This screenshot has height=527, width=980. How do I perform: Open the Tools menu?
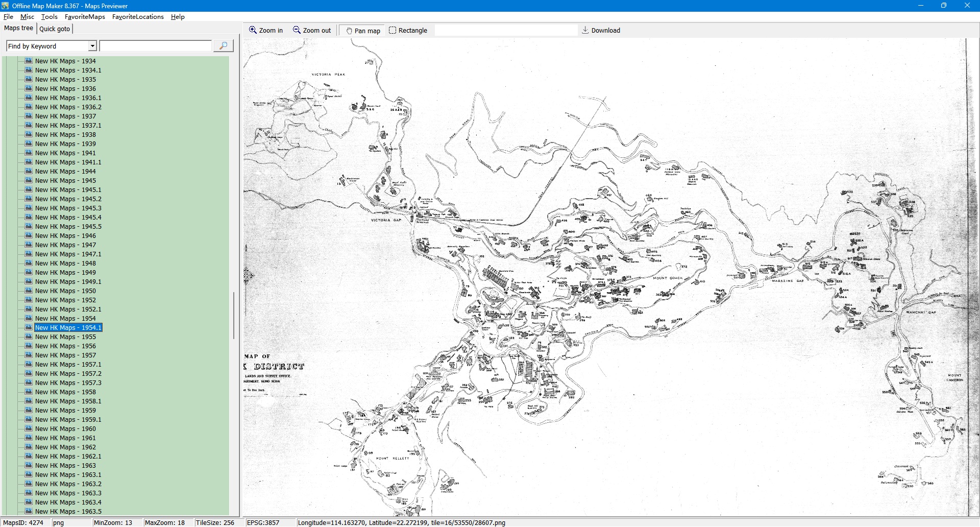(x=49, y=17)
